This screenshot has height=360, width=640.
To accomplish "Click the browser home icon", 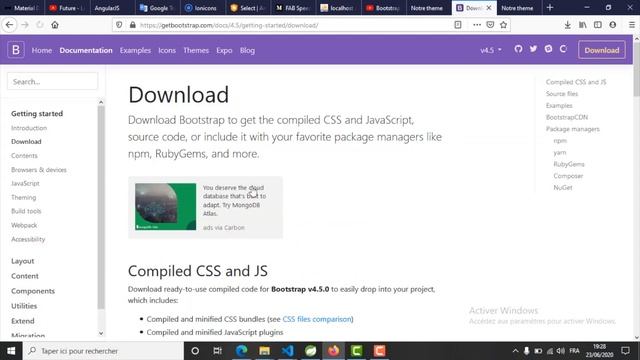I will click(x=55, y=25).
